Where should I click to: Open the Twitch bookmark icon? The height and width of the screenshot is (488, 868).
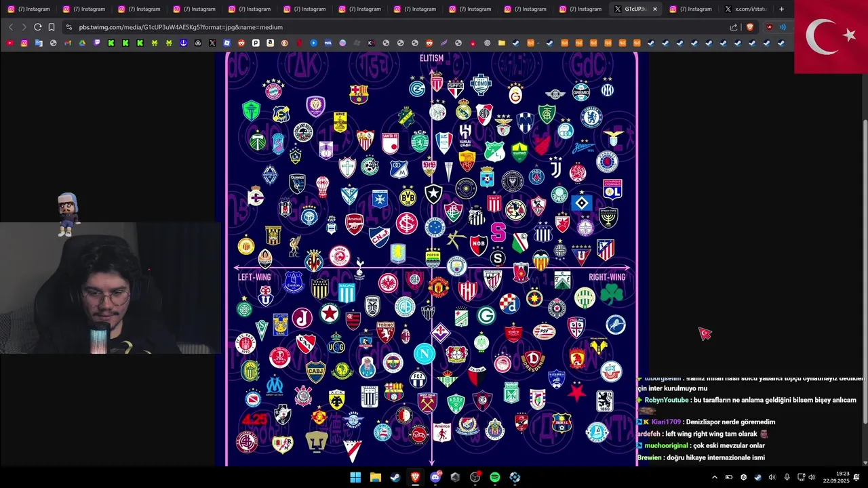click(x=97, y=43)
